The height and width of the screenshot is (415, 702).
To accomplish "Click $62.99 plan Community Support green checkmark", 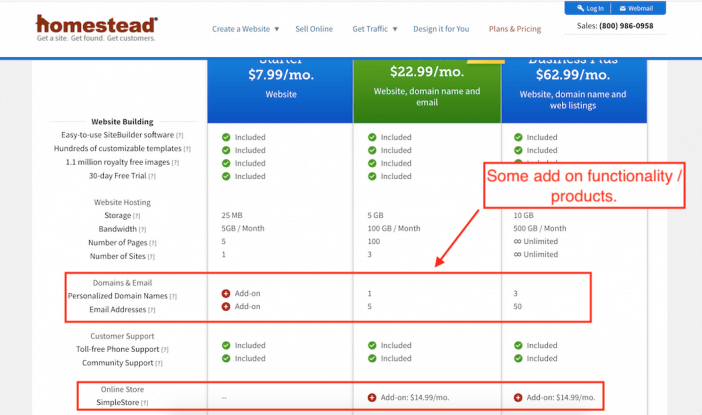I will tap(518, 358).
